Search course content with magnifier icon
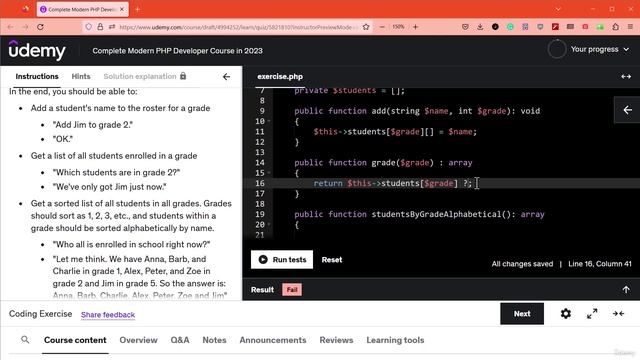This screenshot has height=360, width=640. 25,340
